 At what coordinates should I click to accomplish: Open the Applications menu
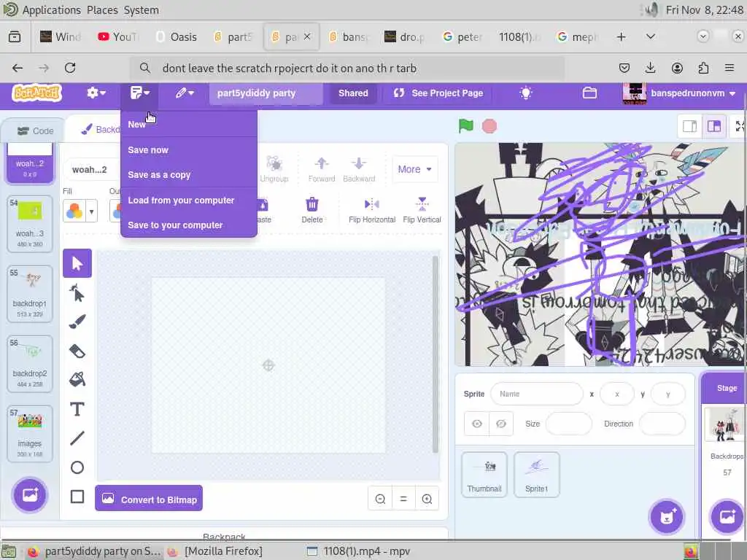point(52,9)
